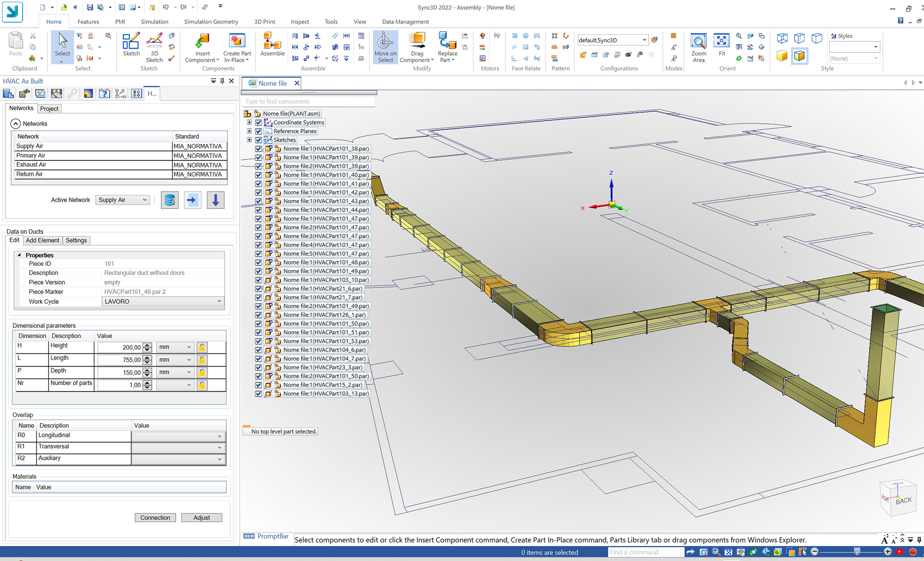Toggle checkbox for HVACPart103_10.par
Screen dimensions: 924x561
(258, 280)
